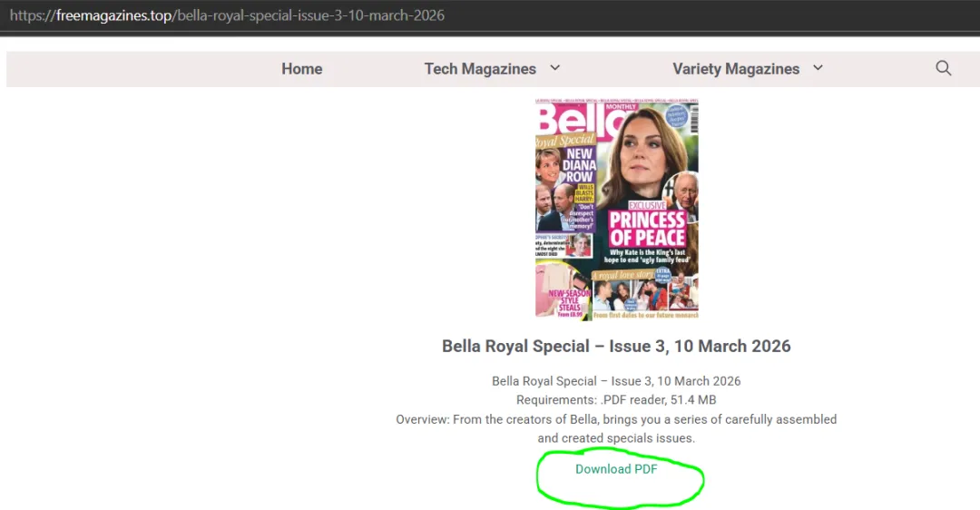
Task: Click the Download PDF link
Action: click(616, 469)
